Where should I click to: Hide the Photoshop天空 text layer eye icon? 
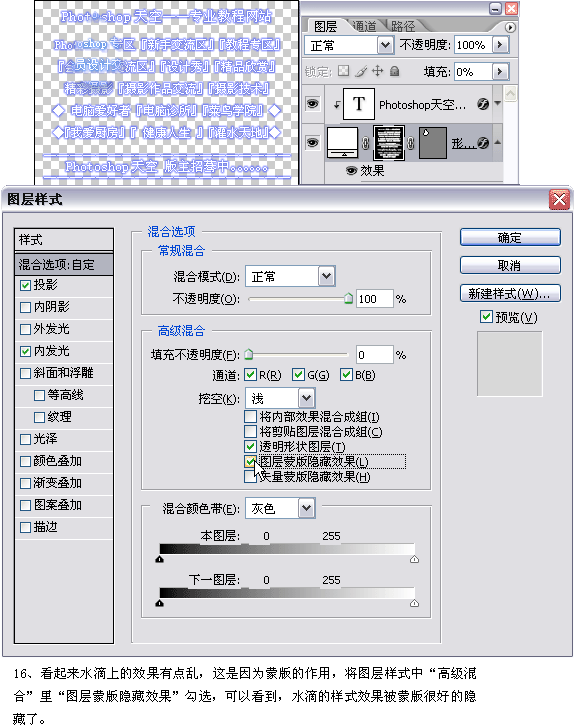312,104
